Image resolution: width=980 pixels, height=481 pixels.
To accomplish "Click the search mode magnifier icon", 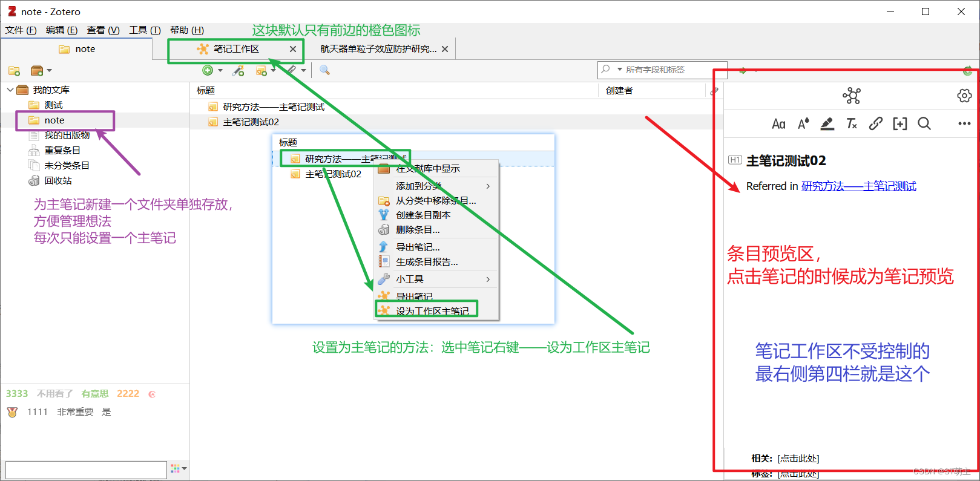I will (x=606, y=70).
